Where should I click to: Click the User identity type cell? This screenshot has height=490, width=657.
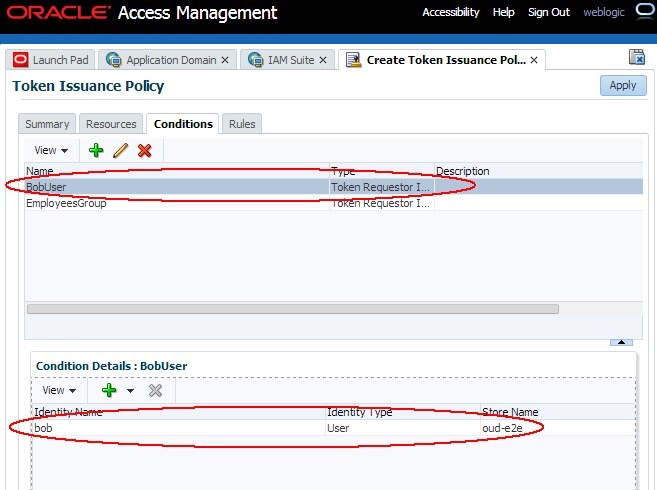coord(403,428)
